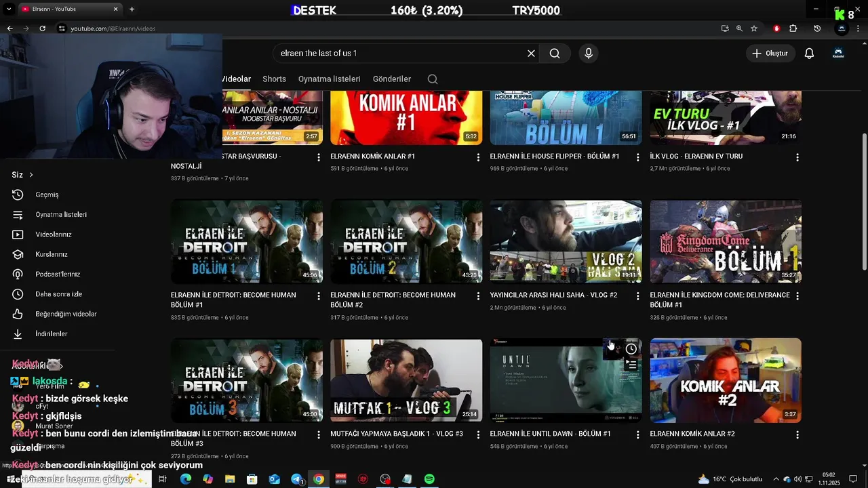Image resolution: width=868 pixels, height=488 pixels.
Task: Open the tab search dropdown arrow
Action: pyautogui.click(x=9, y=9)
